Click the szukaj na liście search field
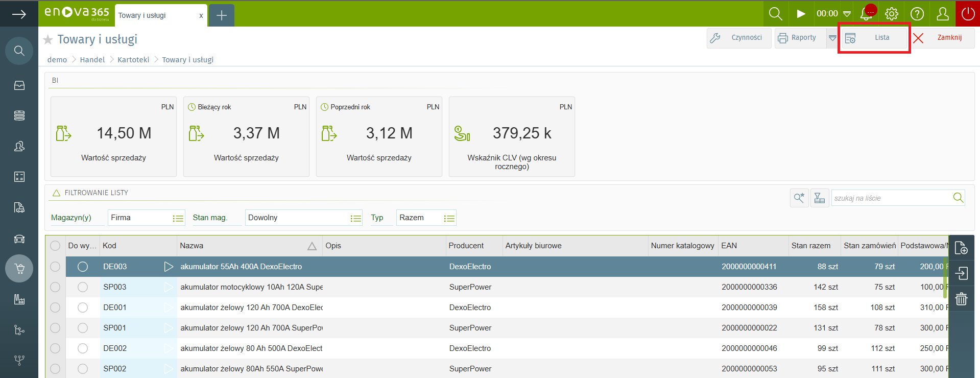Viewport: 980px width, 378px height. pos(891,198)
